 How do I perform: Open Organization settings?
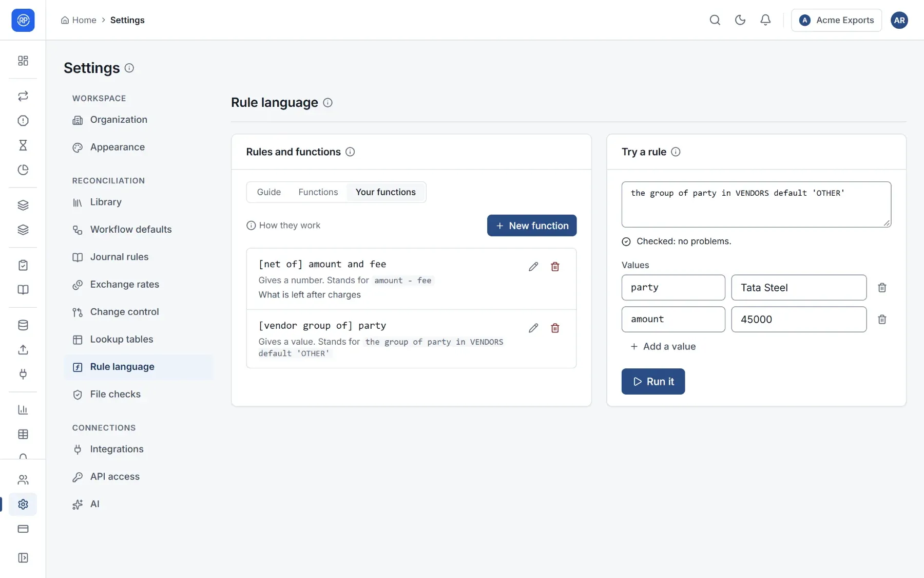(x=139, y=120)
